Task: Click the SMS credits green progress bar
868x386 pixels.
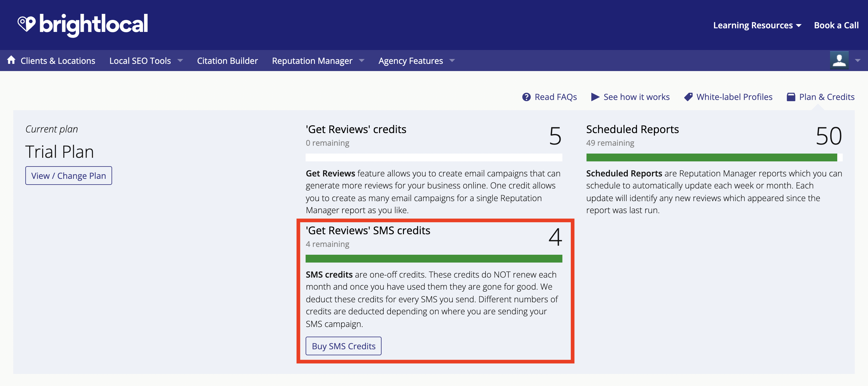Action: coord(434,259)
